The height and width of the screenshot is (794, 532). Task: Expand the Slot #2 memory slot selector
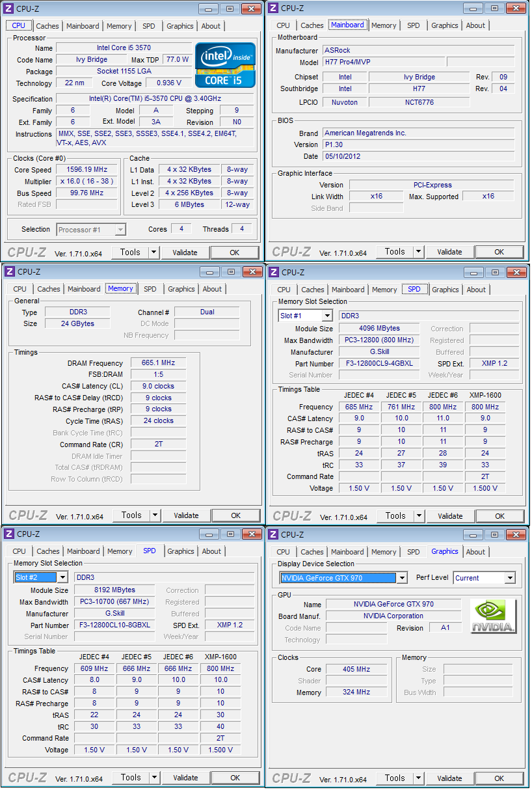(x=62, y=577)
